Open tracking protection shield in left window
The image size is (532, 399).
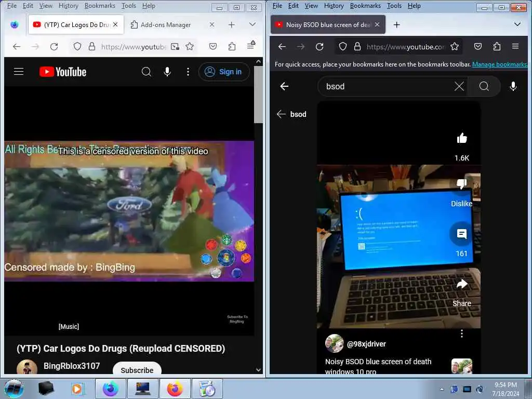click(x=77, y=46)
